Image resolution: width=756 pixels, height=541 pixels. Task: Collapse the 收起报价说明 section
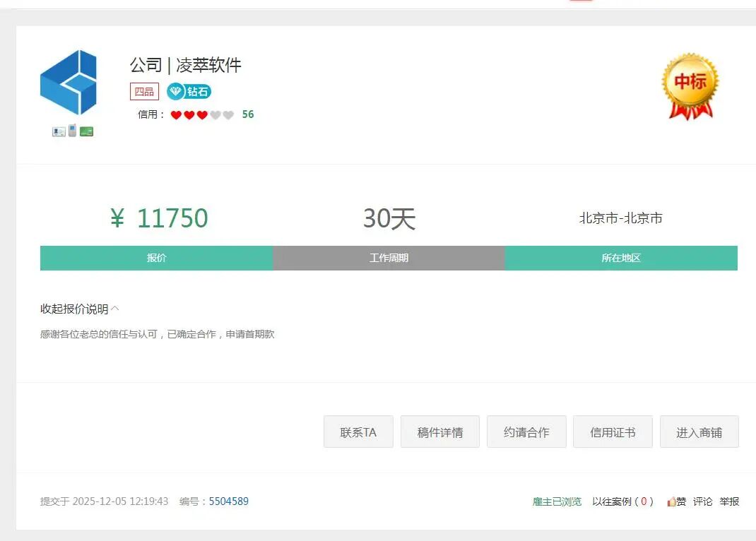point(78,309)
